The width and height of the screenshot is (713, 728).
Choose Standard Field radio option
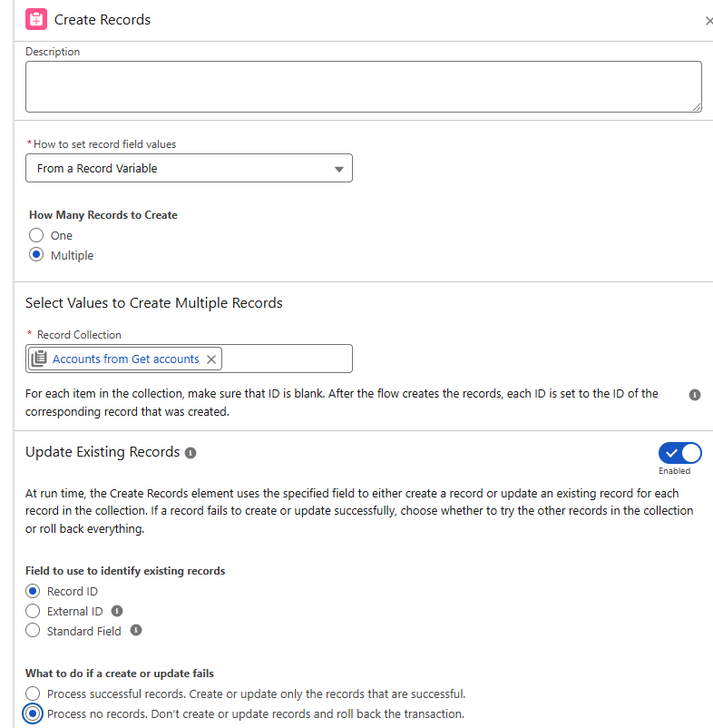33,631
